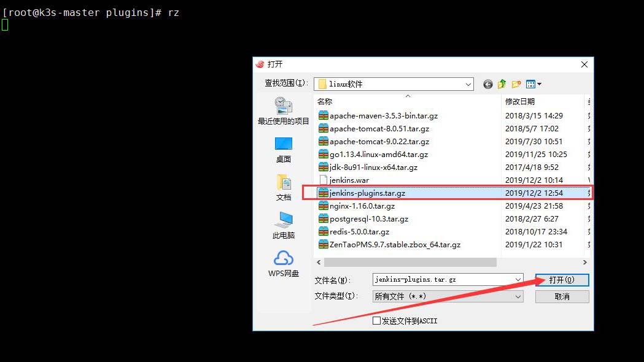Image resolution: width=644 pixels, height=362 pixels.
Task: Expand the 文件名 combo box list
Action: (x=518, y=280)
